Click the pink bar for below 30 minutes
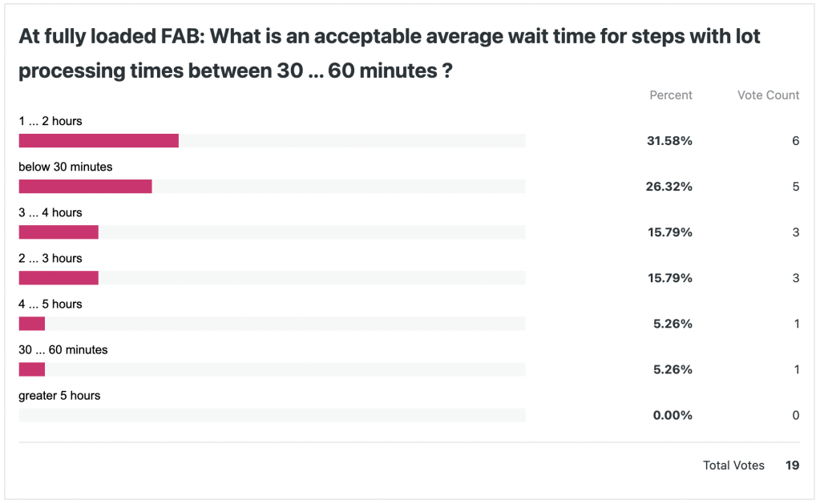 point(85,187)
